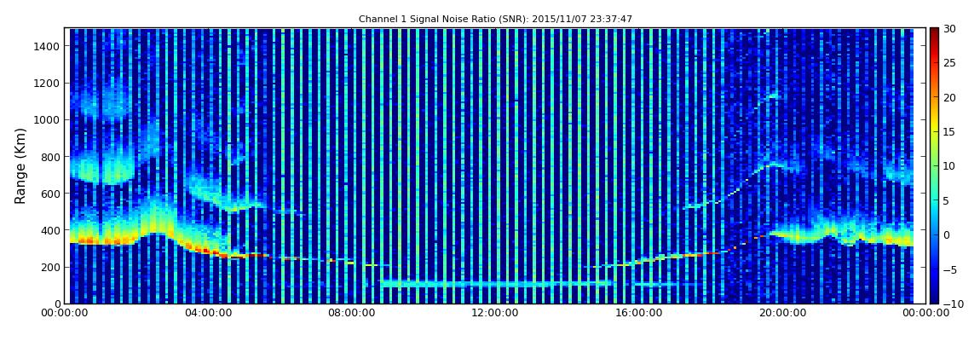
Task: Click the colorbar label 20
Action: tap(951, 97)
